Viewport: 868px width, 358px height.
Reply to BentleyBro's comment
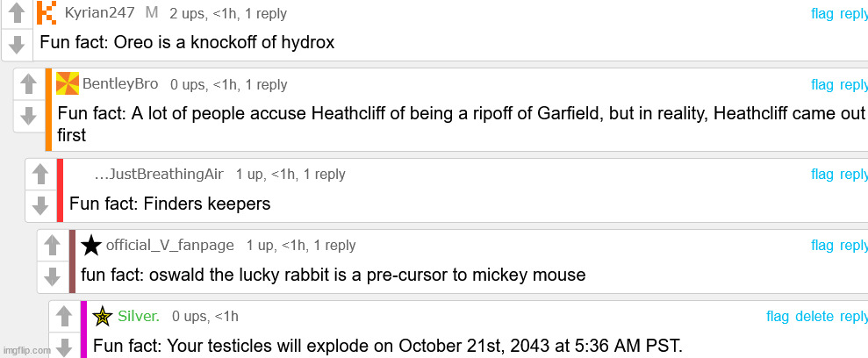pos(853,84)
